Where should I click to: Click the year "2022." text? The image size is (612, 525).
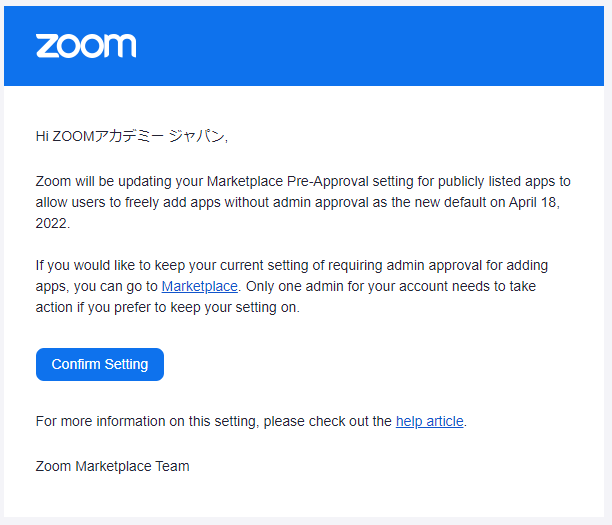click(x=52, y=223)
